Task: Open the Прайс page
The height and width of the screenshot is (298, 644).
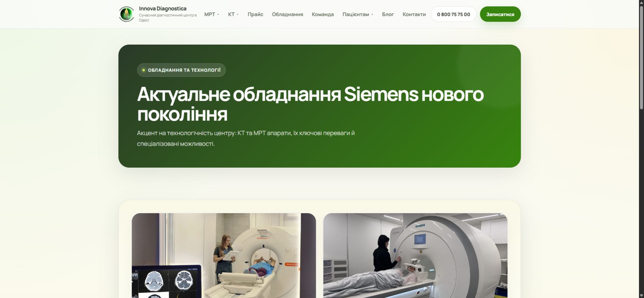Action: tap(255, 14)
